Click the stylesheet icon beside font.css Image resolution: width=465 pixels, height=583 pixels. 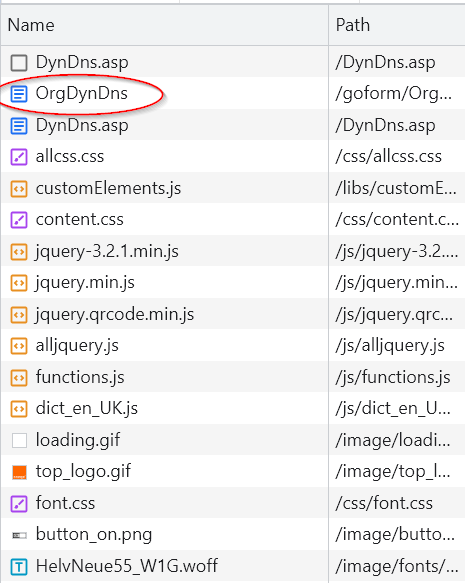19,503
